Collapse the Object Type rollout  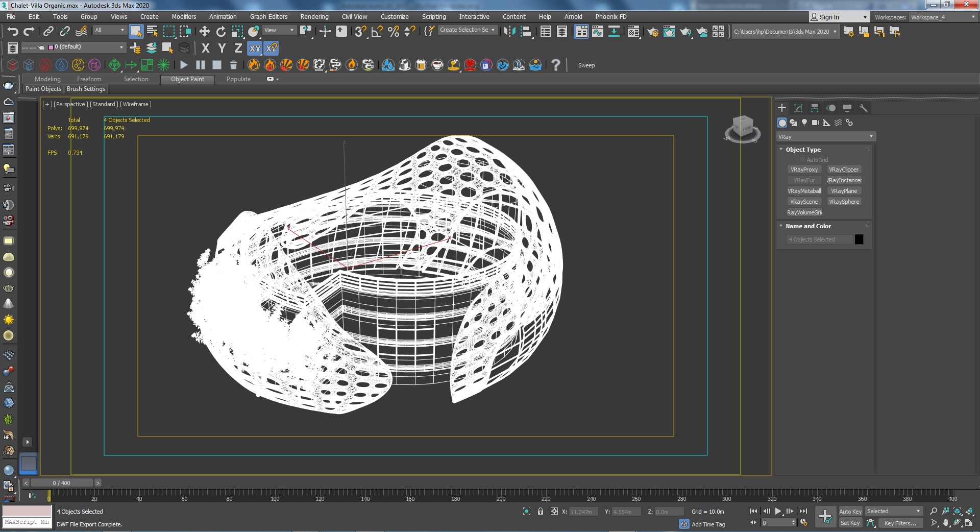803,150
